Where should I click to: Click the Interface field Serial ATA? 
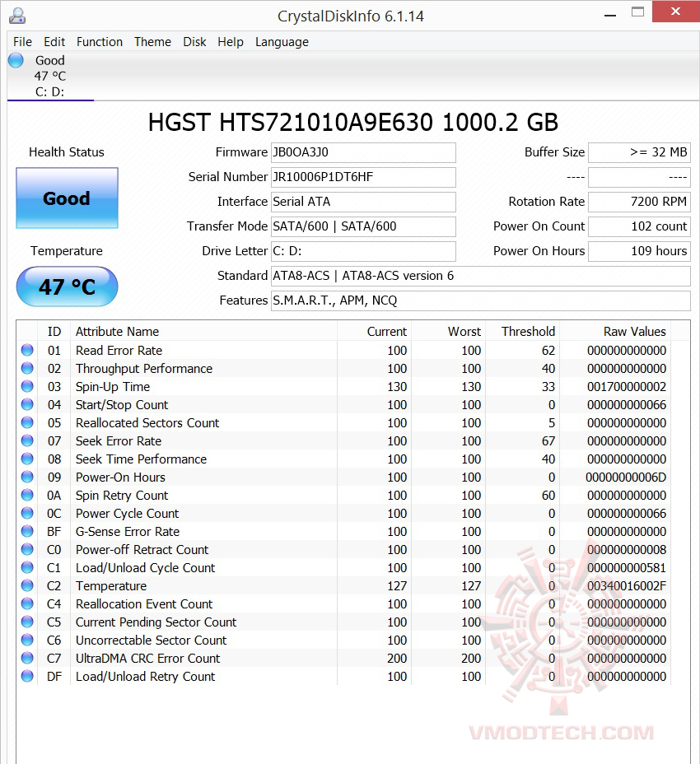pyautogui.click(x=363, y=202)
